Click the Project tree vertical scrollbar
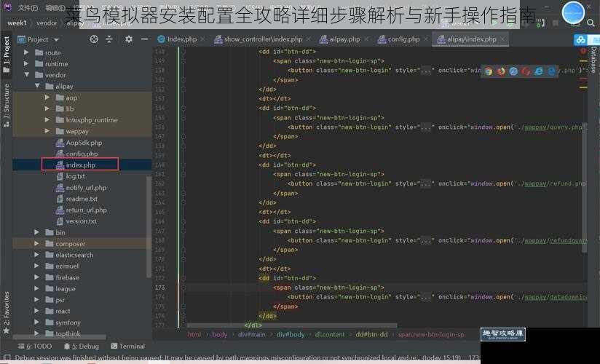Screen dimensions: 600x364 [x=149, y=226]
